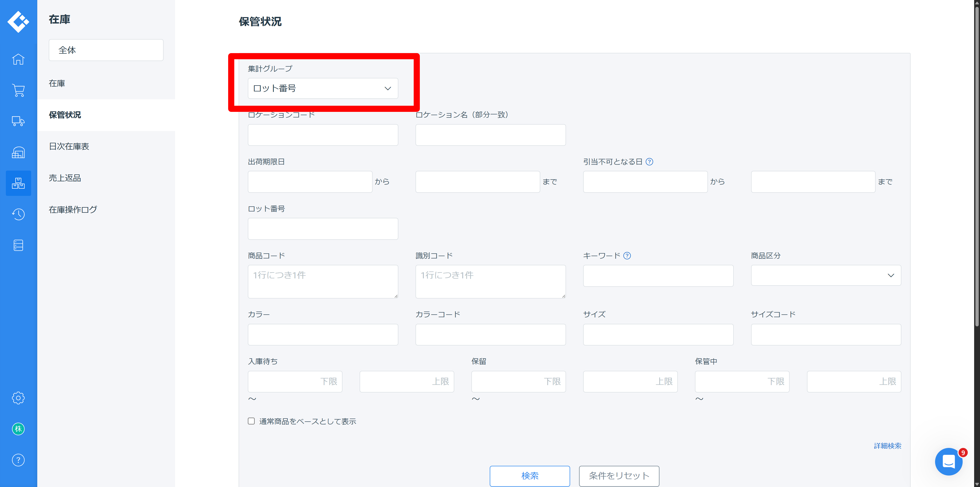Open the 商品区分 dropdown
980x487 pixels.
pyautogui.click(x=826, y=275)
